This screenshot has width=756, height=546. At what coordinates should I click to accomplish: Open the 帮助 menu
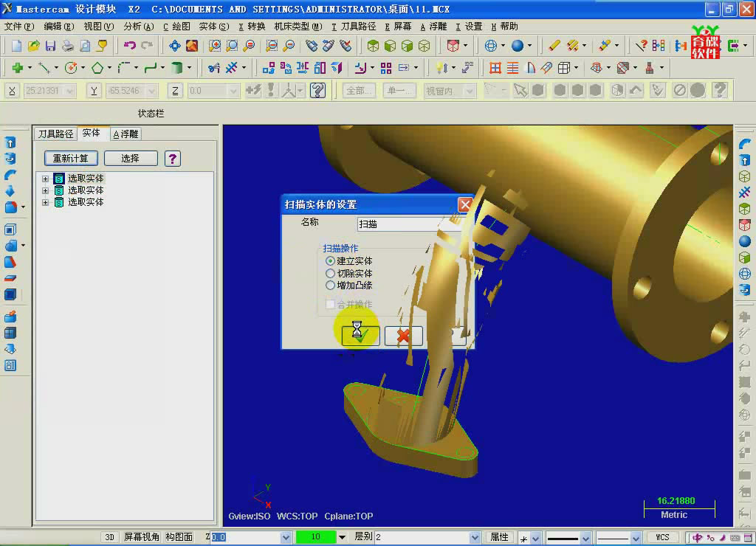[x=504, y=27]
